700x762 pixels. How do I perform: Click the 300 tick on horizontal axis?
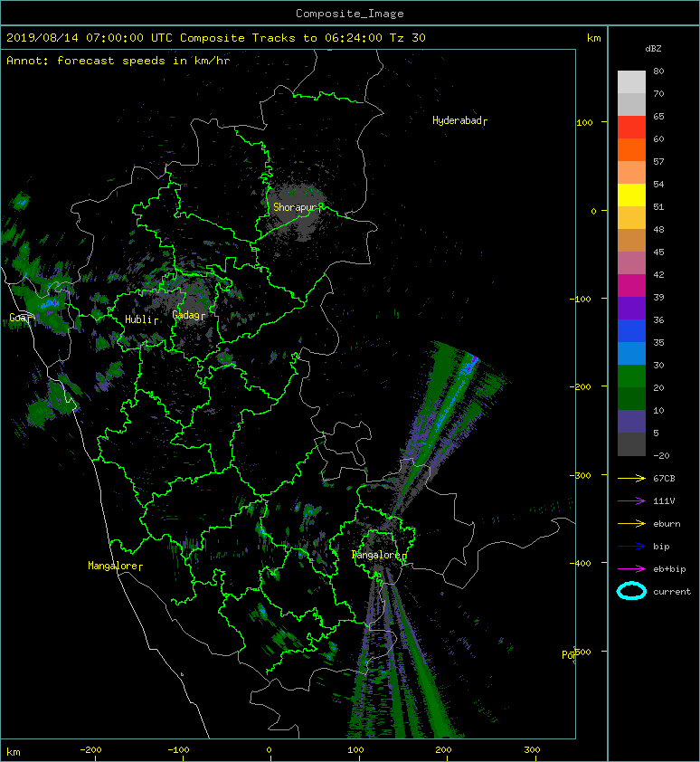[x=532, y=750]
